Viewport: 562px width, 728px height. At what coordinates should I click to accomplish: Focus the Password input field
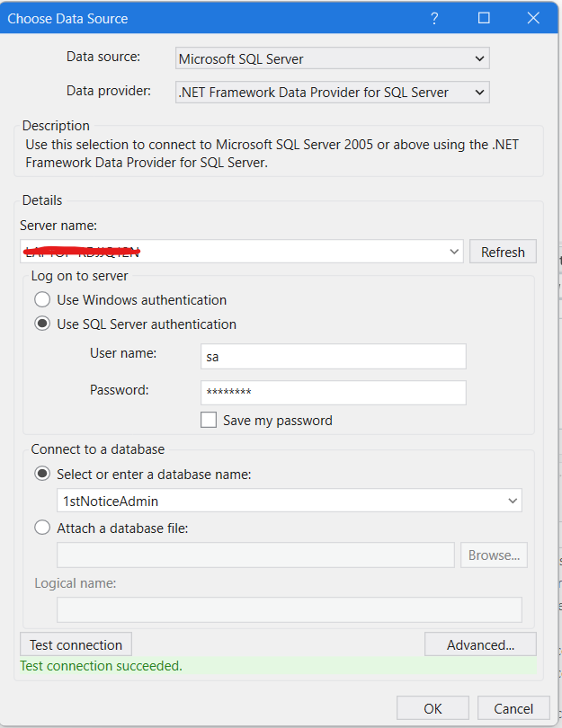(333, 393)
